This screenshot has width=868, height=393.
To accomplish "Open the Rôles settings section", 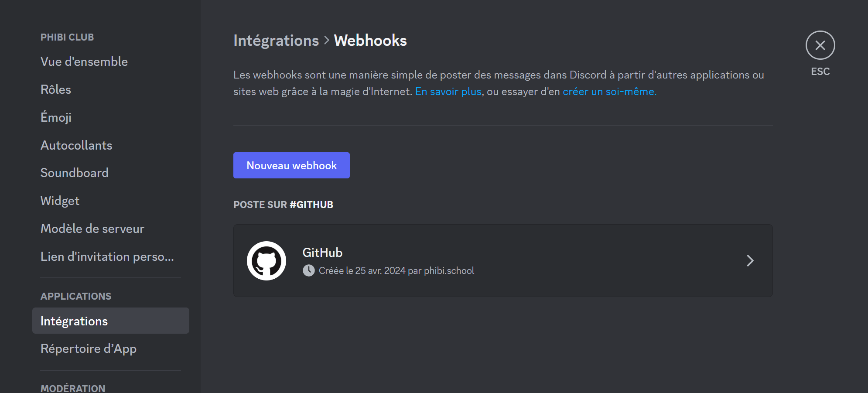I will tap(56, 89).
